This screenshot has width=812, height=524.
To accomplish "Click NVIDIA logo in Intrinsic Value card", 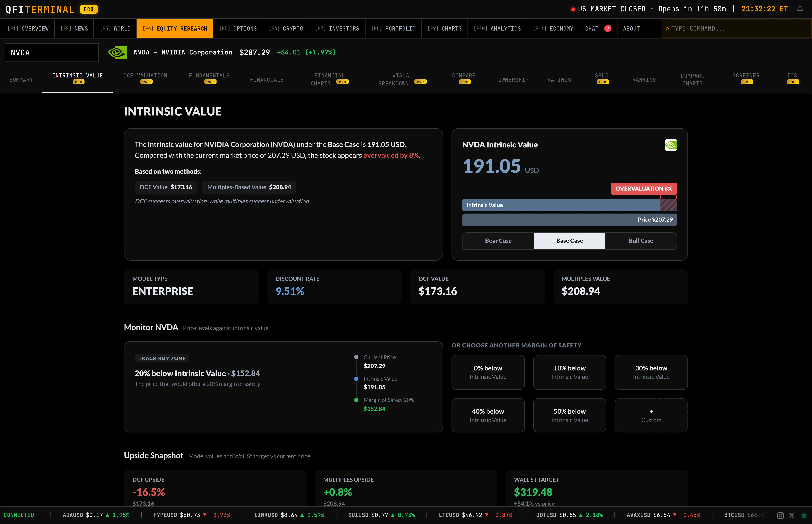I will coord(671,145).
